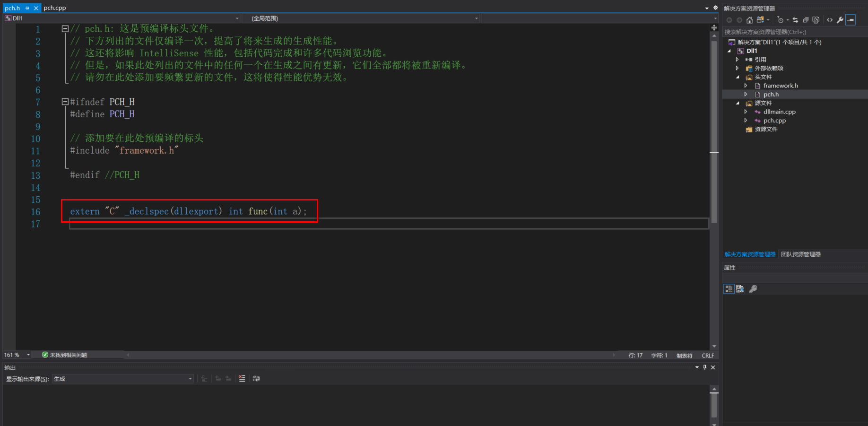Expand framework.h in the tree

tap(746, 86)
